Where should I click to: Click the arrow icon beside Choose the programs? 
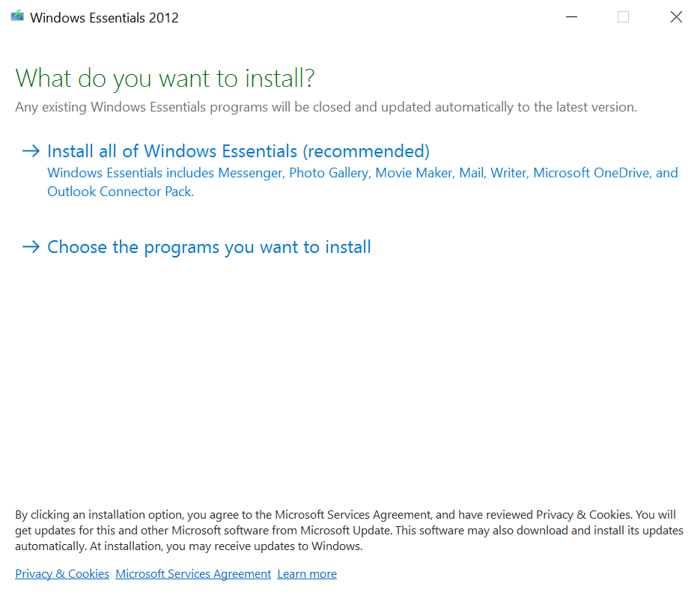point(31,246)
